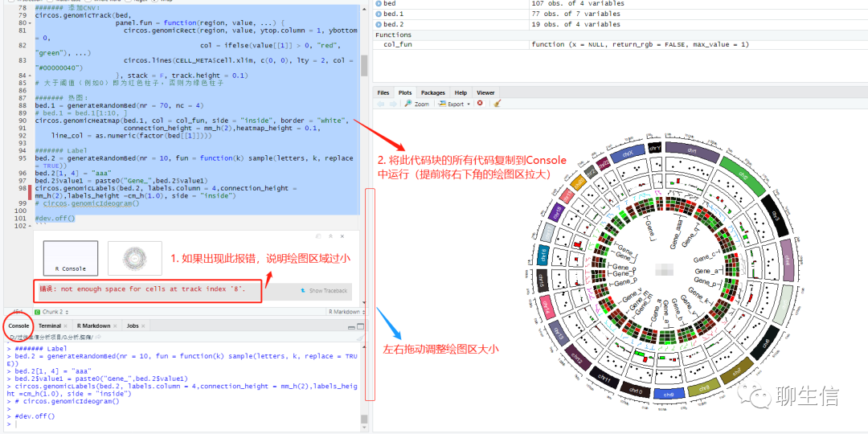Image resolution: width=868 pixels, height=434 pixels.
Task: Clear chunk output with the X icon
Action: 342,236
